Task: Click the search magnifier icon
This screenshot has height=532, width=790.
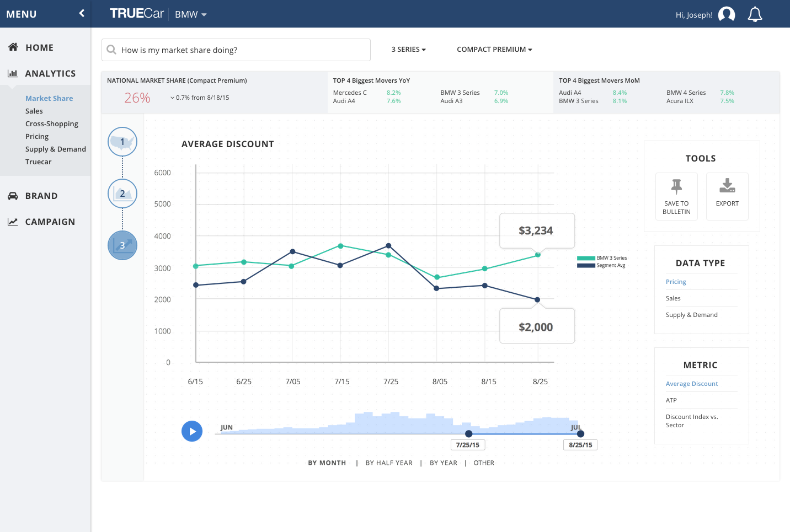Action: (111, 50)
